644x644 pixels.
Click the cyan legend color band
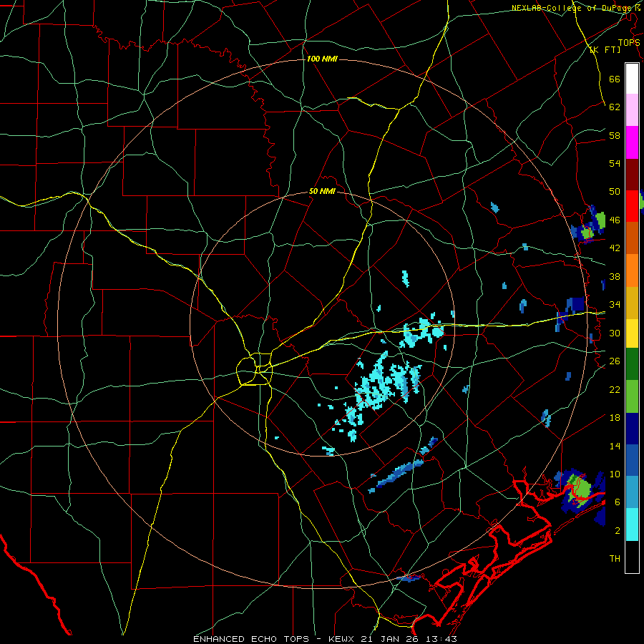(632, 525)
